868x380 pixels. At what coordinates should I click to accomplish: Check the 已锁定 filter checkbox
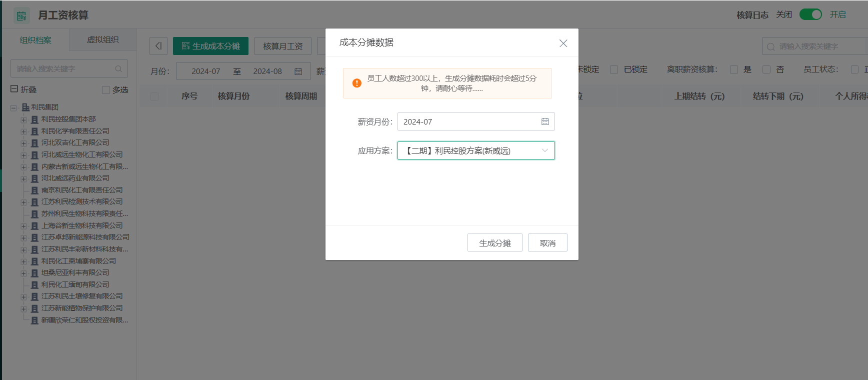(614, 69)
